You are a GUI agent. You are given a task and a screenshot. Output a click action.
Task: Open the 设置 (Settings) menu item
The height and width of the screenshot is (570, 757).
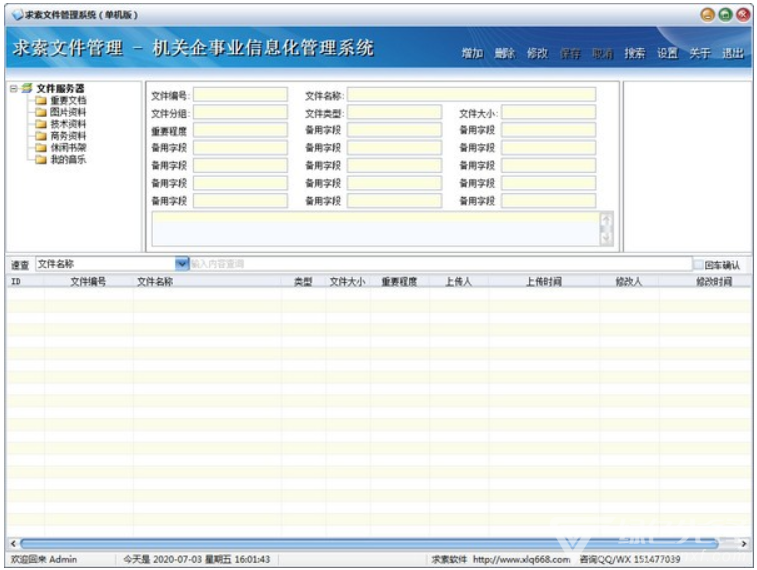[x=668, y=53]
